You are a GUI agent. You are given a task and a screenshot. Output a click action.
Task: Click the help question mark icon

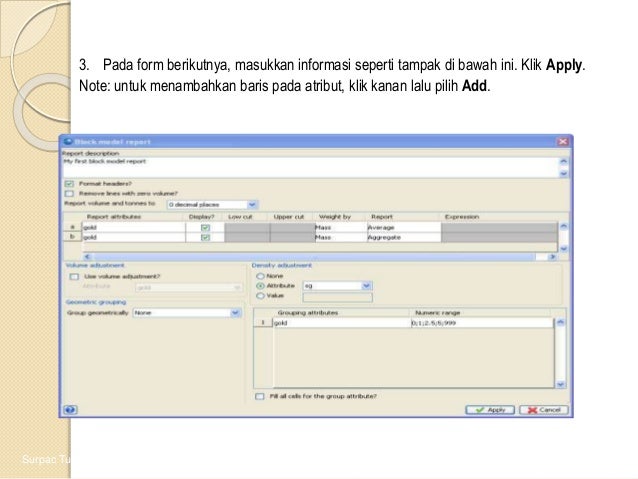(70, 409)
